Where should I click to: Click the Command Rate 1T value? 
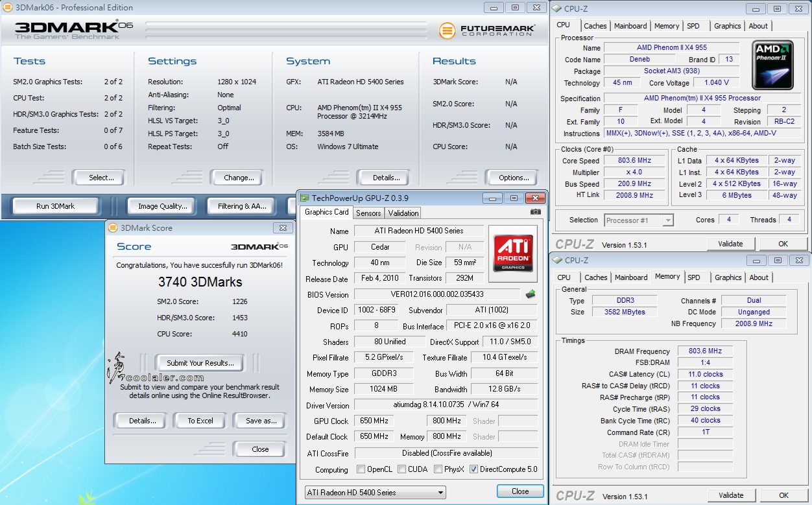705,432
